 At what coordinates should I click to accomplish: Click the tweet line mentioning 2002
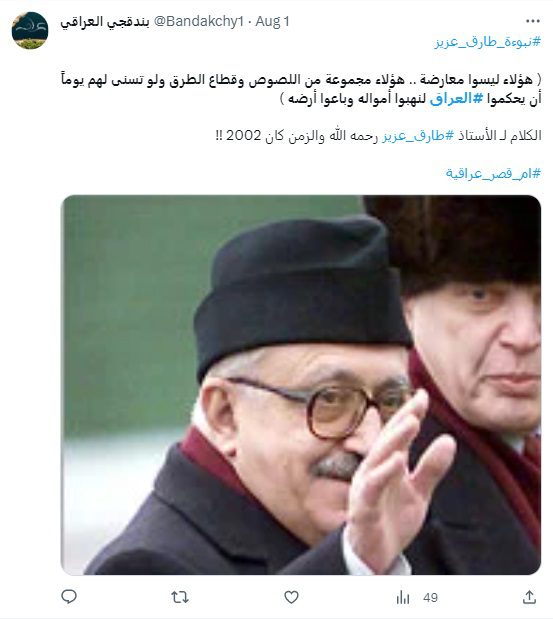pos(379,136)
